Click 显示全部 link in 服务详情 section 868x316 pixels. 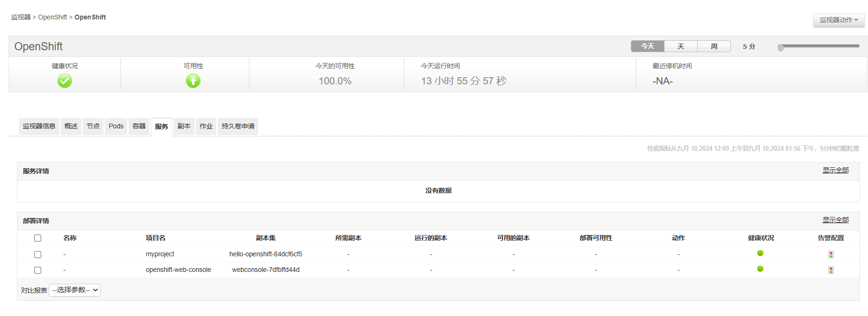tap(835, 170)
